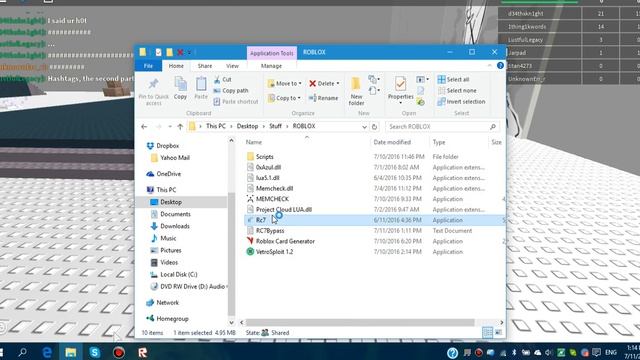Switch to large icons view in status bar

click(x=499, y=333)
